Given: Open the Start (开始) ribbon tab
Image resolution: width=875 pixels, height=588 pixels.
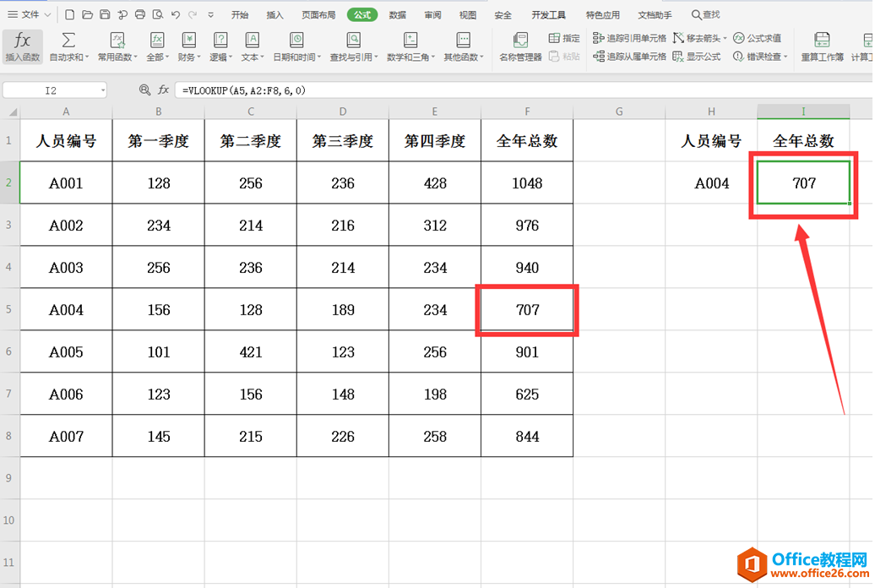Looking at the screenshot, I should [240, 15].
